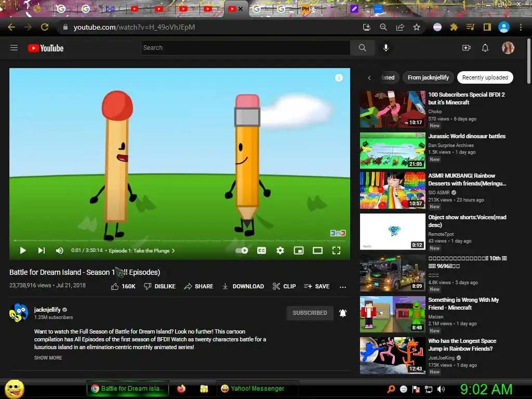The width and height of the screenshot is (532, 399).
Task: Open the Extensions puzzle icon
Action: pos(454,27)
